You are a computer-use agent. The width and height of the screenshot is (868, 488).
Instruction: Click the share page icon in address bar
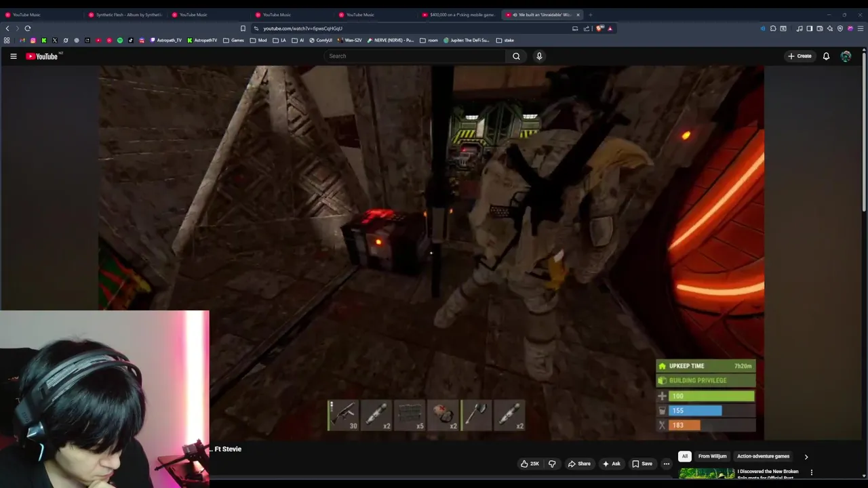587,28
